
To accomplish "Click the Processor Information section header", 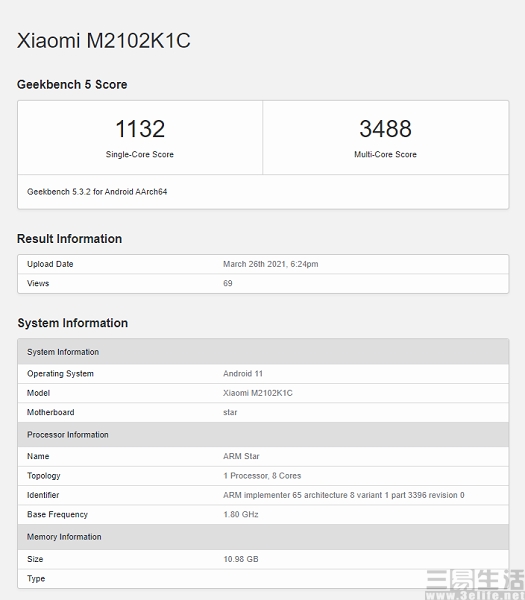I will tap(263, 435).
